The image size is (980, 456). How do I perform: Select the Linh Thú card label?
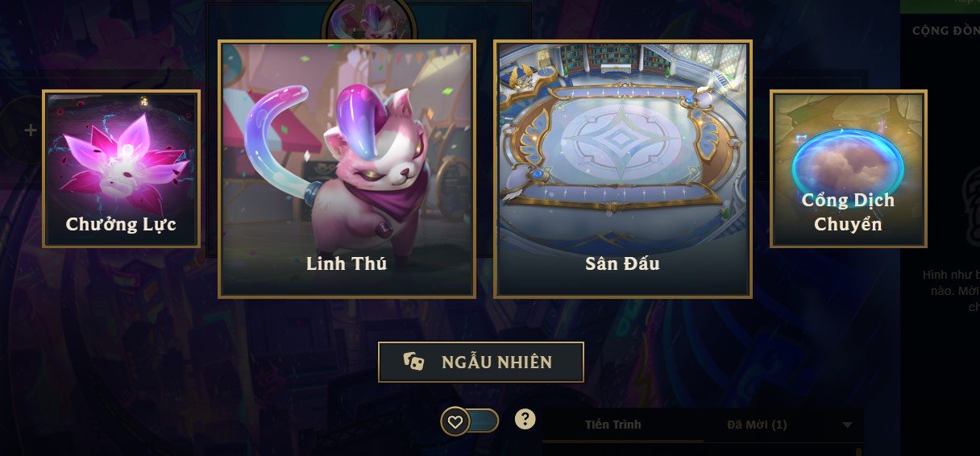(x=347, y=263)
